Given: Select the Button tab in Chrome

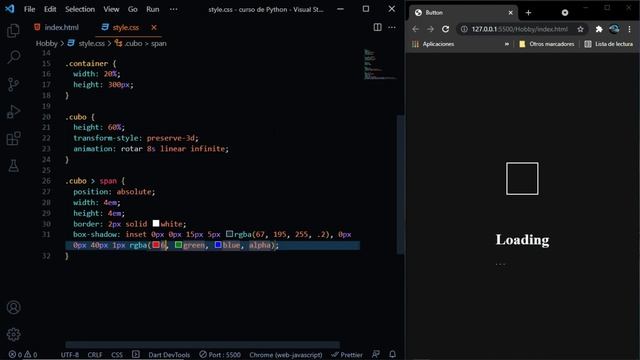Looking at the screenshot, I should tap(463, 13).
